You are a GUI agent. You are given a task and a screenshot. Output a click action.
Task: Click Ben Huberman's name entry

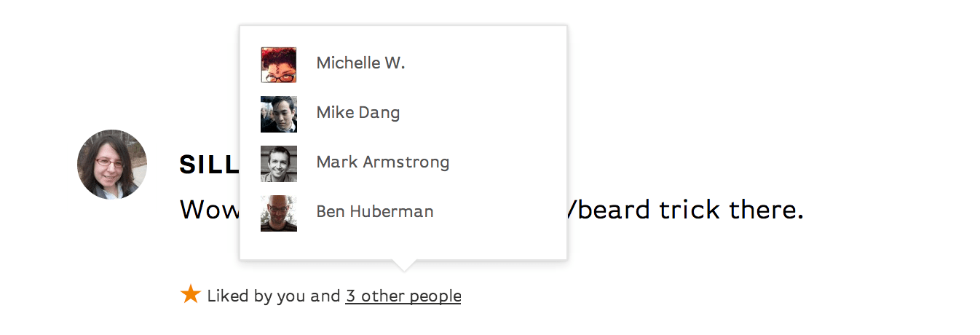374,212
